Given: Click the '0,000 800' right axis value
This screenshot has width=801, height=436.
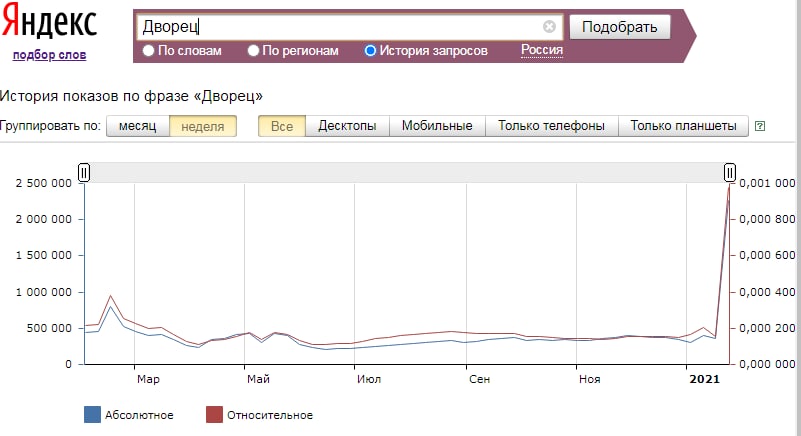Looking at the screenshot, I should 767,219.
